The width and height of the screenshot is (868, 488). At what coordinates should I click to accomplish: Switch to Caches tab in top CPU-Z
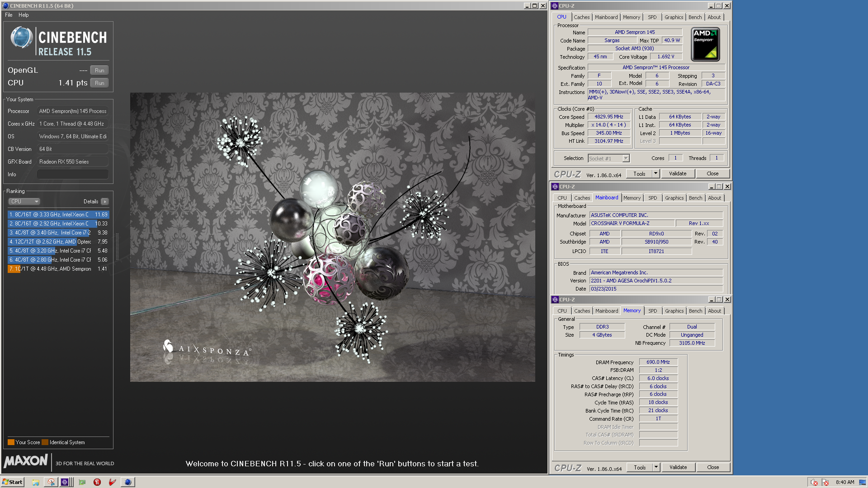click(582, 17)
